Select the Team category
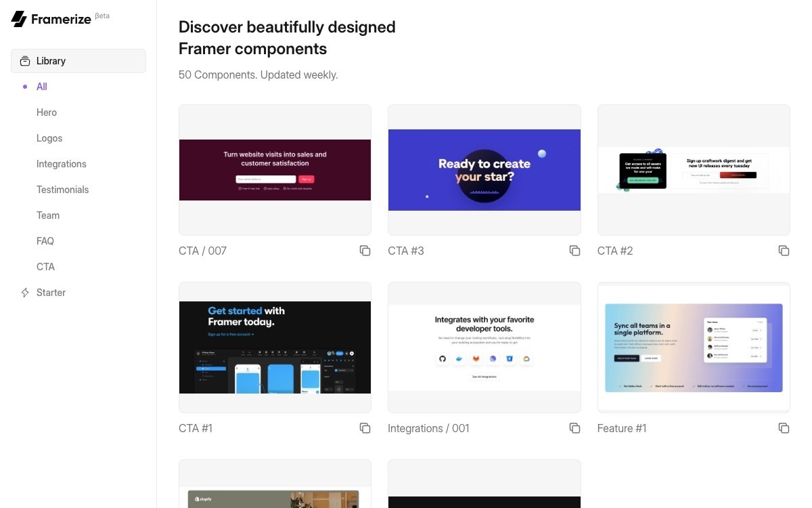The width and height of the screenshot is (812, 508). point(47,215)
